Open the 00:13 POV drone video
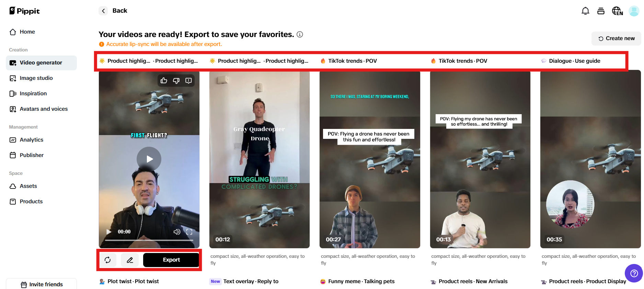 (480, 160)
